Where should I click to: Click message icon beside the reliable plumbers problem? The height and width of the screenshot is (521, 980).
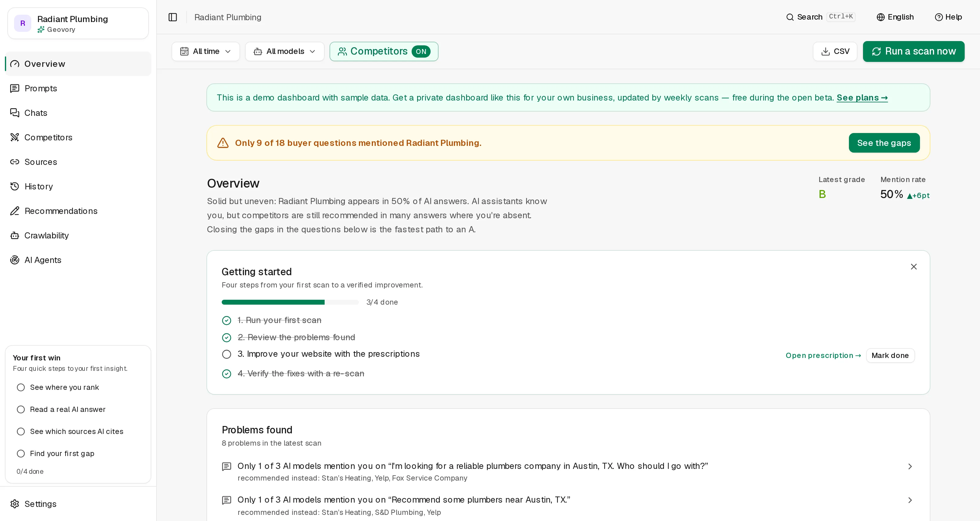pos(227,466)
